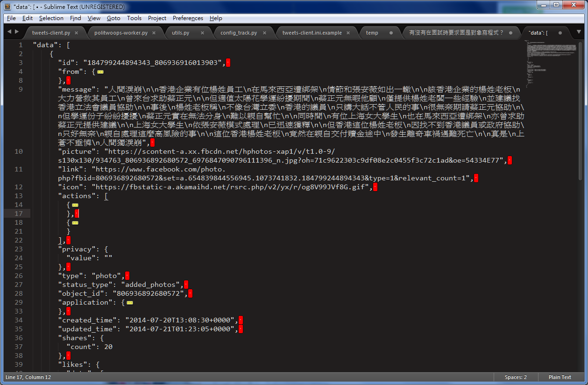Click Plain Text syntax selector in status bar
Image resolution: width=588 pixels, height=385 pixels.
click(x=560, y=377)
